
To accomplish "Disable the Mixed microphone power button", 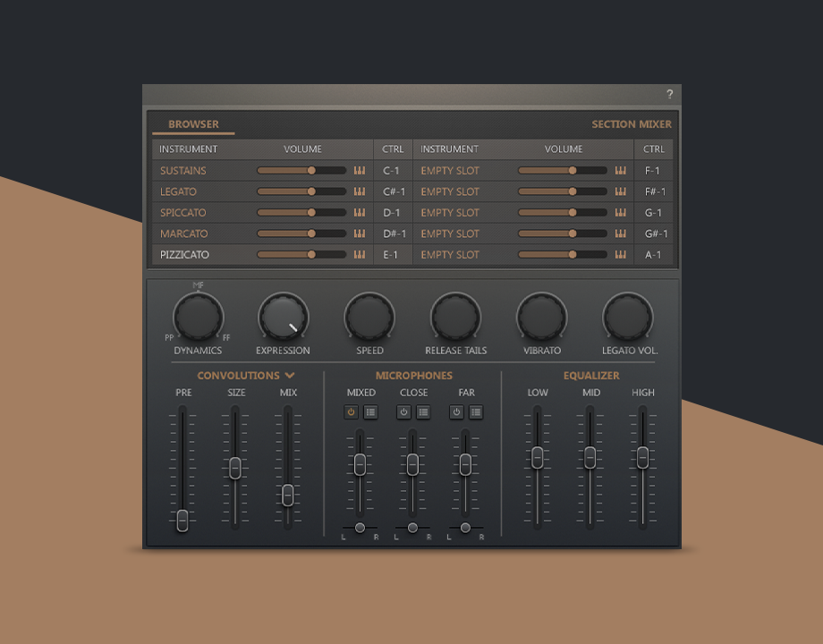I will [x=351, y=412].
